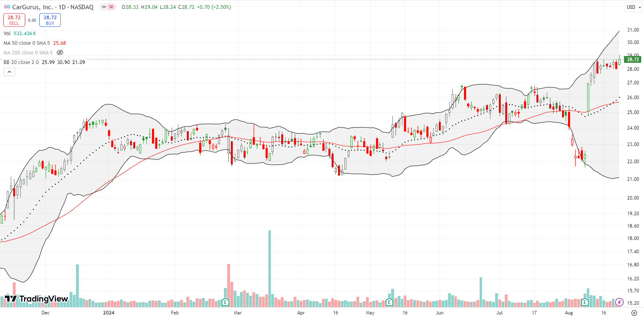The image size is (644, 318).
Task: Select the BB 20 close indicator legend
Action: [21, 62]
